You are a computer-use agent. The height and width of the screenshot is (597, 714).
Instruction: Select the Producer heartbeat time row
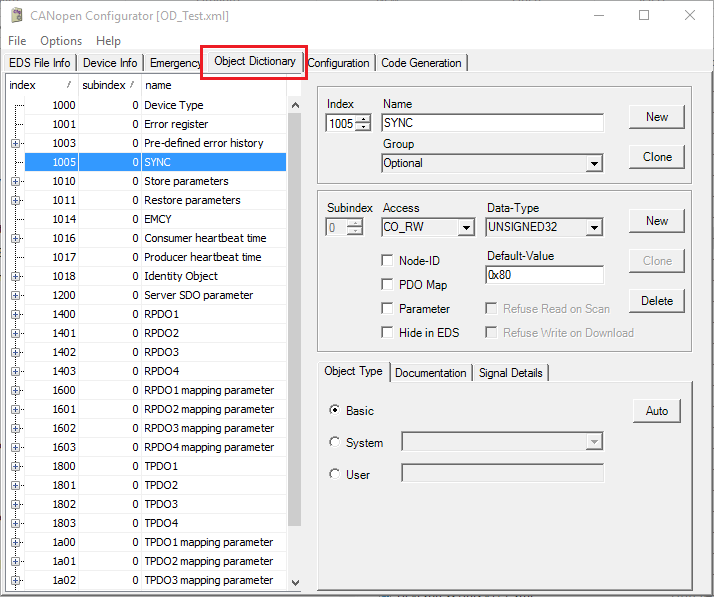pyautogui.click(x=155, y=257)
